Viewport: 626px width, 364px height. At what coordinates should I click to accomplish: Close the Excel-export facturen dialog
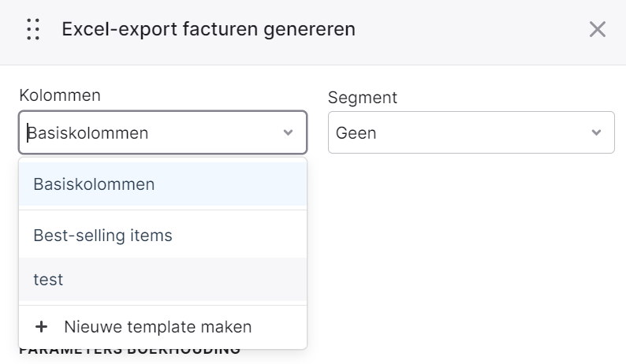click(598, 29)
